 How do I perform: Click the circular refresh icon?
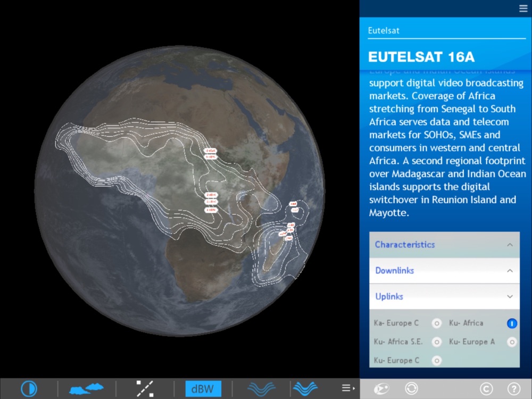[411, 388]
